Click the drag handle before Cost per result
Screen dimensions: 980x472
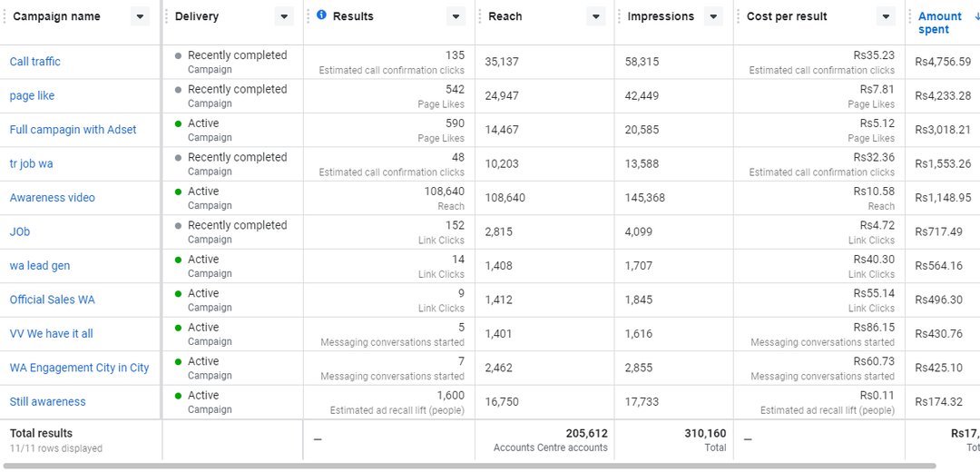(738, 16)
